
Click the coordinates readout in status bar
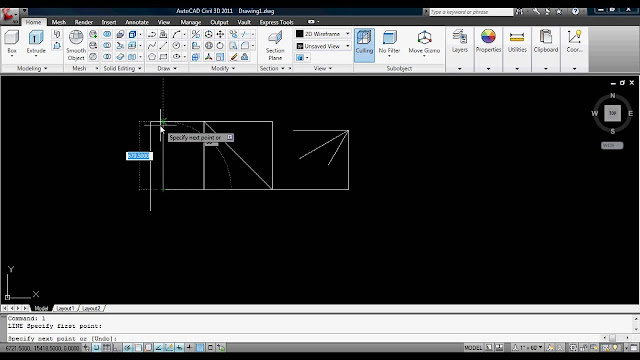[42, 348]
